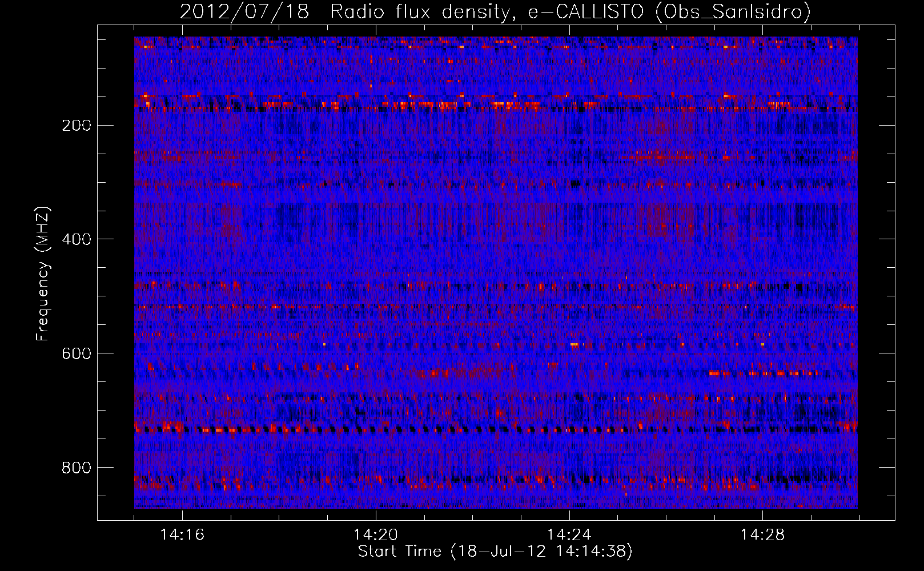Click the 14:20 time tick label
Screen dimensions: 924x571
[376, 535]
